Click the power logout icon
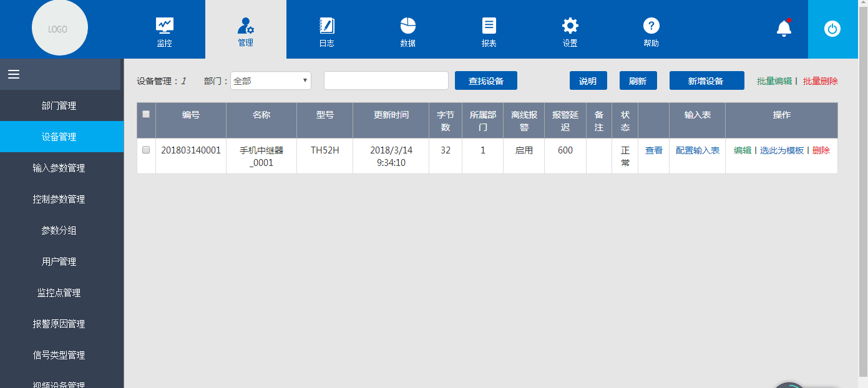 click(832, 29)
